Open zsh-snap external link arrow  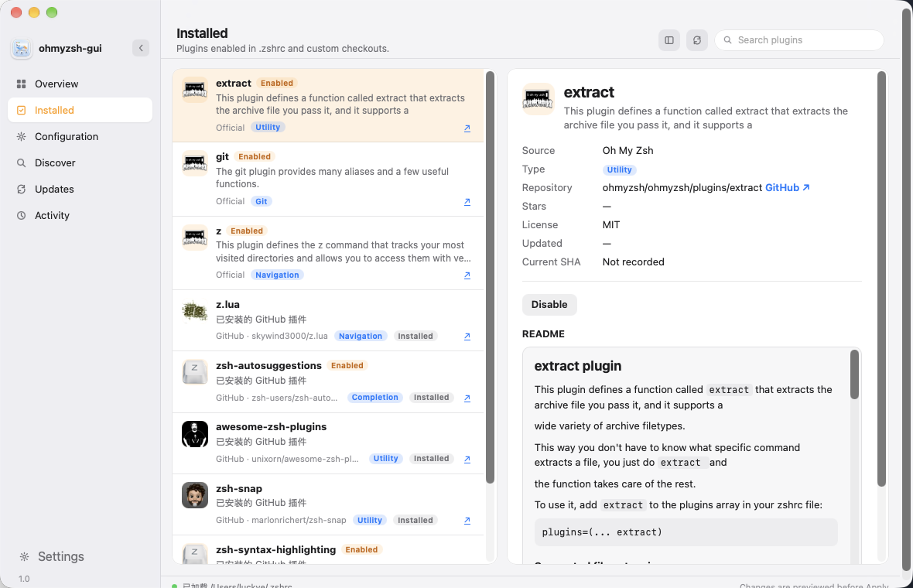467,521
